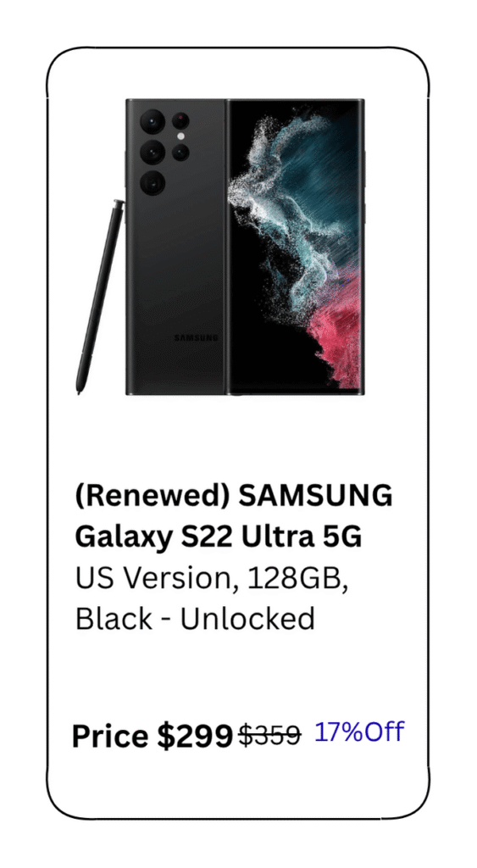Screen dimensions: 477x868
Task: Click the blue "17%Off" discount text
Action: click(x=359, y=732)
